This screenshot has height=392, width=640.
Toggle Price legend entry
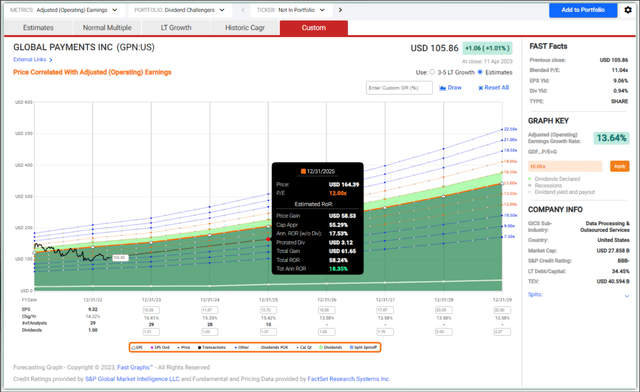[183, 347]
